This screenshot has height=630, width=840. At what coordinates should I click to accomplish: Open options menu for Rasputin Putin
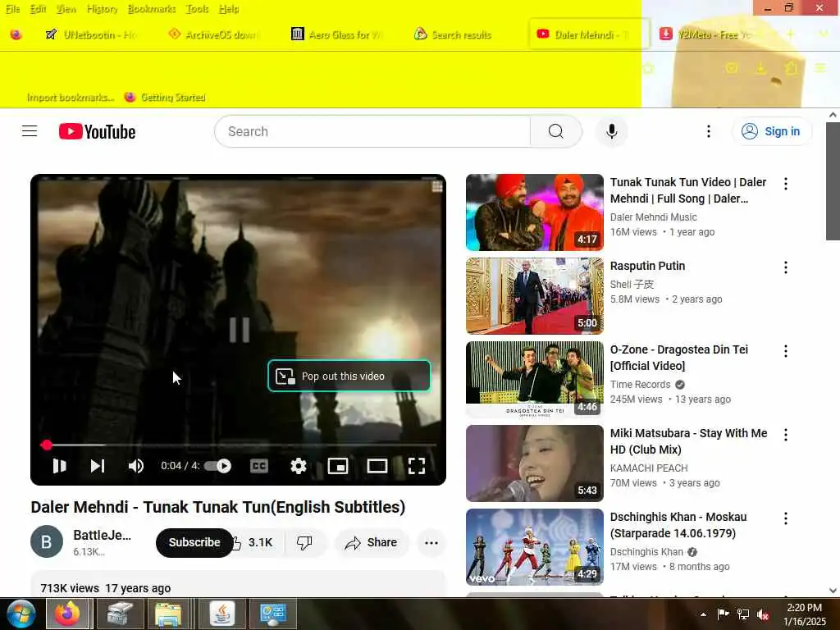coord(785,267)
